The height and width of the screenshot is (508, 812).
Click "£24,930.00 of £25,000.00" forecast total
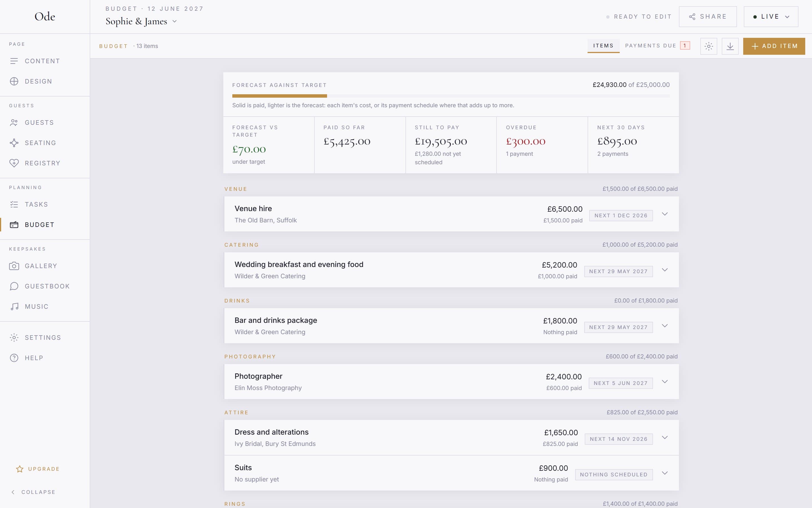tap(631, 85)
